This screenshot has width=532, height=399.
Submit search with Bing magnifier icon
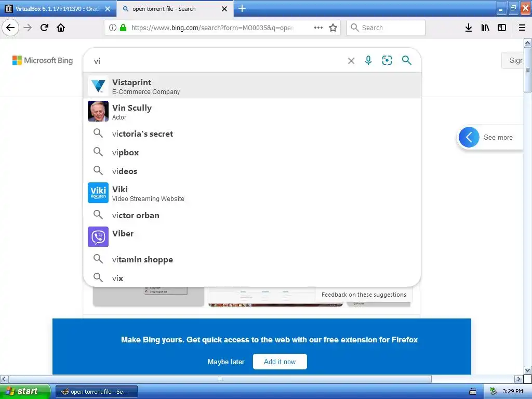406,60
